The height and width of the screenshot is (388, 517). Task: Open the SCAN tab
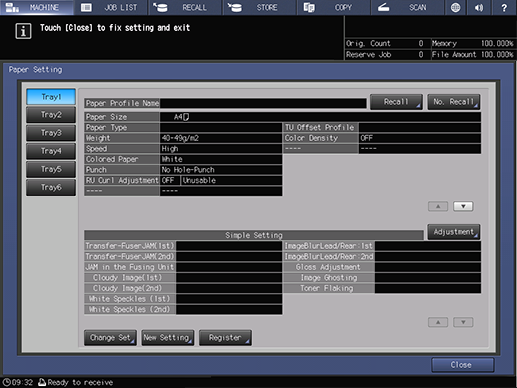point(407,7)
